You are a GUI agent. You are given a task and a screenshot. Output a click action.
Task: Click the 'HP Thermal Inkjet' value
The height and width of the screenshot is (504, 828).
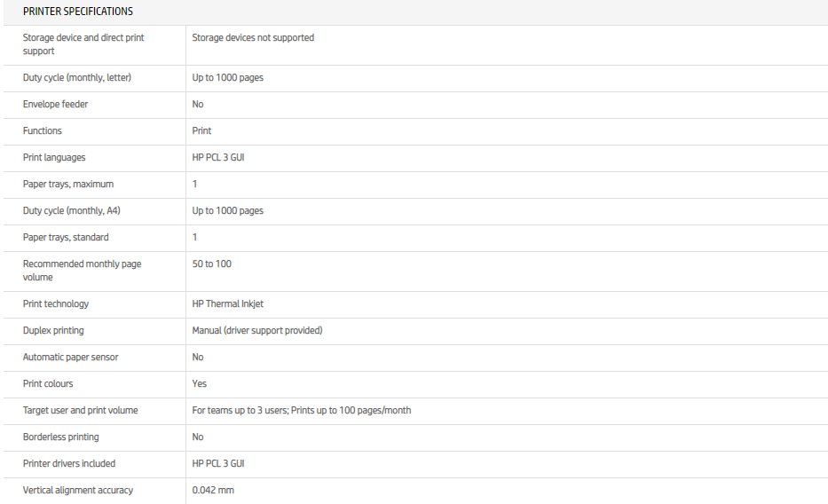[227, 303]
